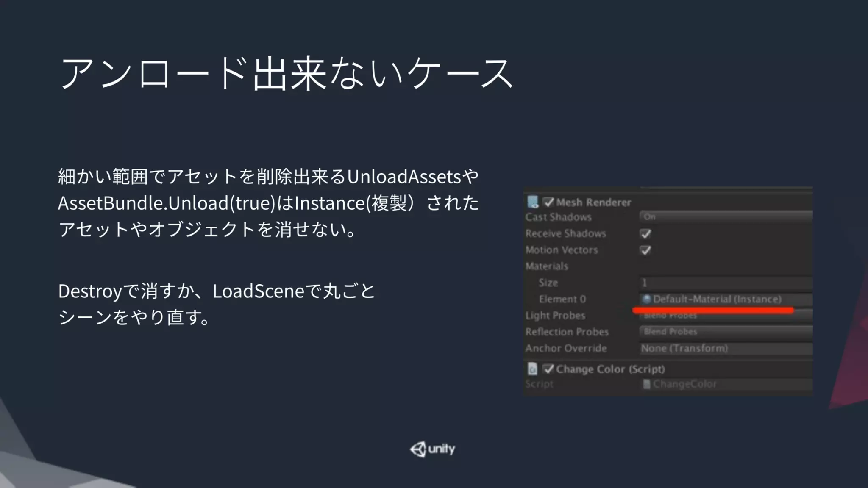Open the Cast Shadows dropdown set to On
This screenshot has width=868, height=488.
[x=726, y=217]
